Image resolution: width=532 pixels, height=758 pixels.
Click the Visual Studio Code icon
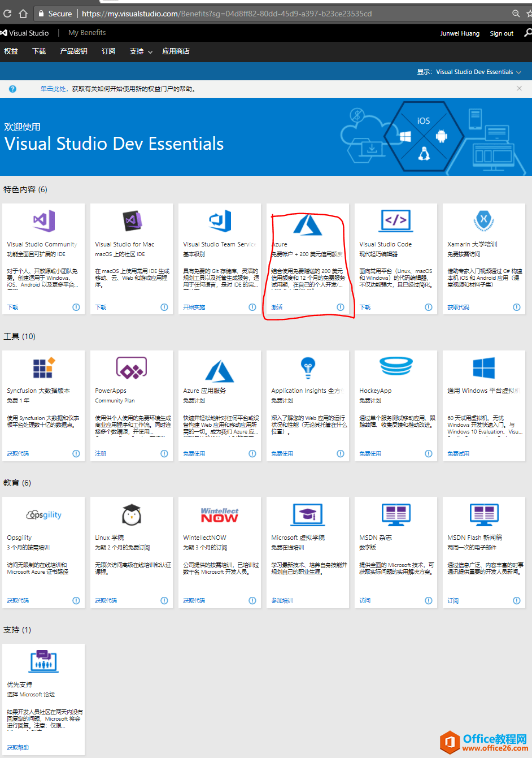[x=396, y=220]
